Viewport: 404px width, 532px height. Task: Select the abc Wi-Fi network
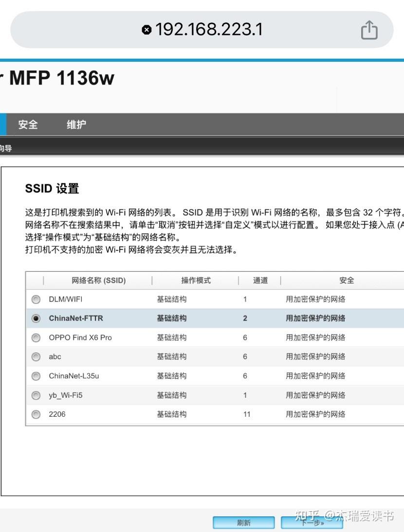coord(36,356)
